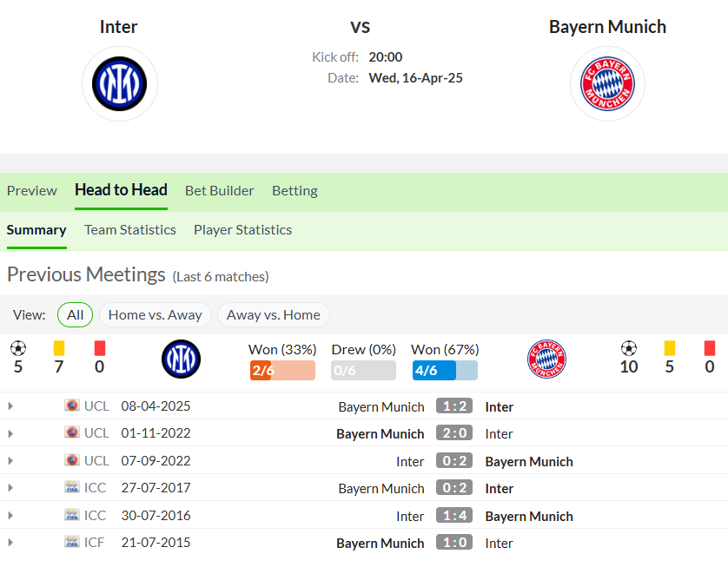Image resolution: width=728 pixels, height=587 pixels.
Task: Click the 'Won (33%)' label
Action: tap(282, 349)
